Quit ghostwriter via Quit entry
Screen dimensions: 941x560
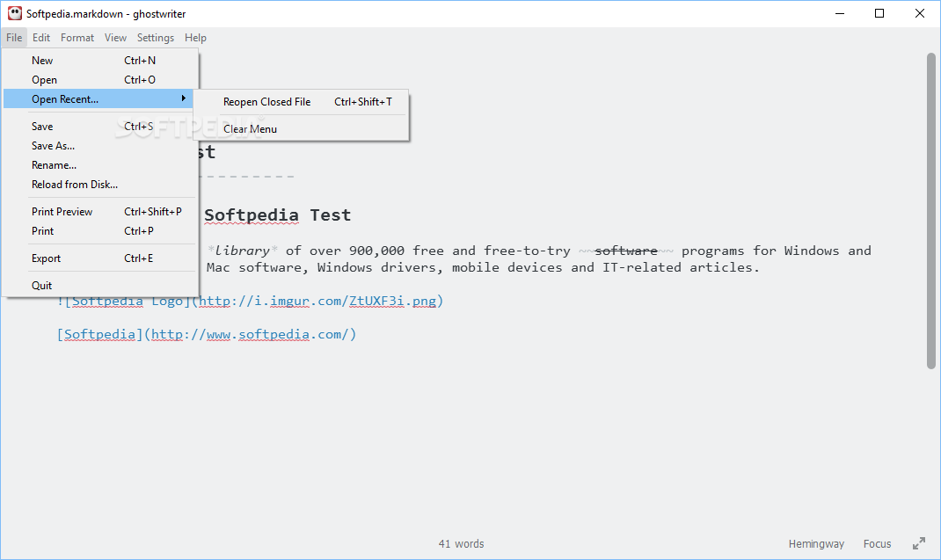(x=99, y=285)
